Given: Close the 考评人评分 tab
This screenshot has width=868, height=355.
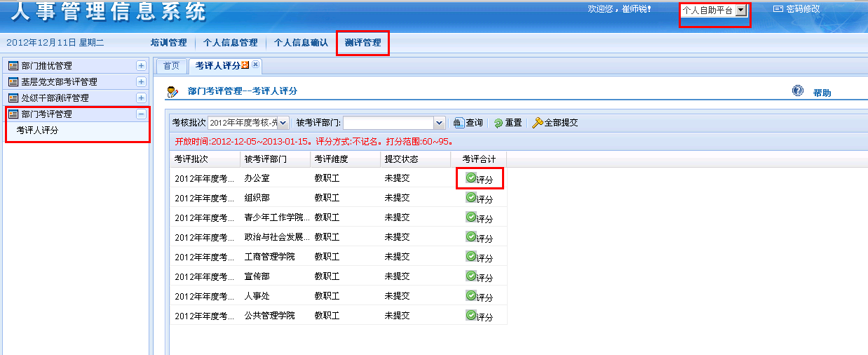Looking at the screenshot, I should point(256,65).
